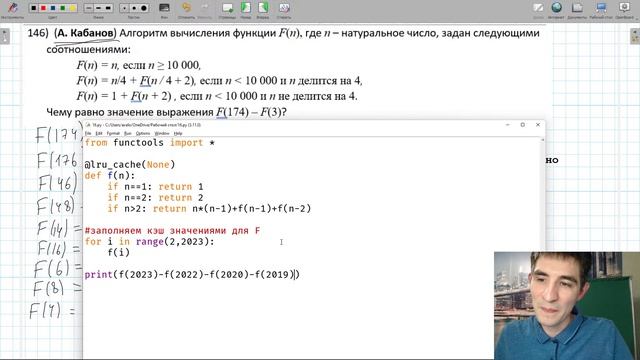Close the IDLE editor window

pyautogui.click(x=538, y=125)
